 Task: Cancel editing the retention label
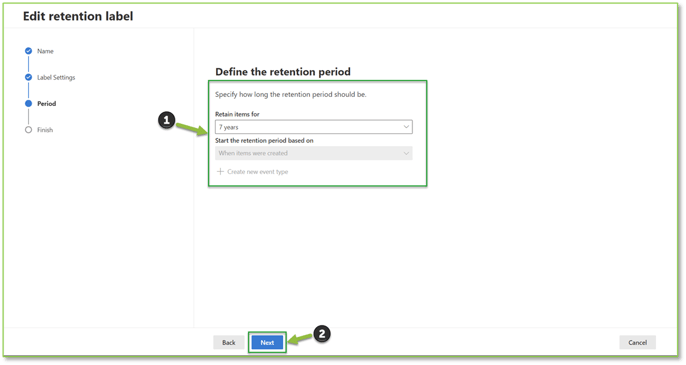637,342
